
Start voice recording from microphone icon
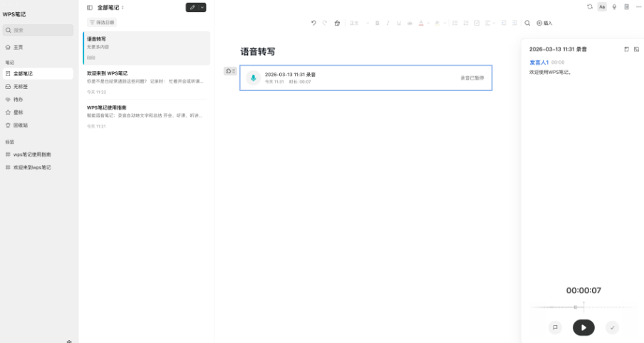click(614, 6)
